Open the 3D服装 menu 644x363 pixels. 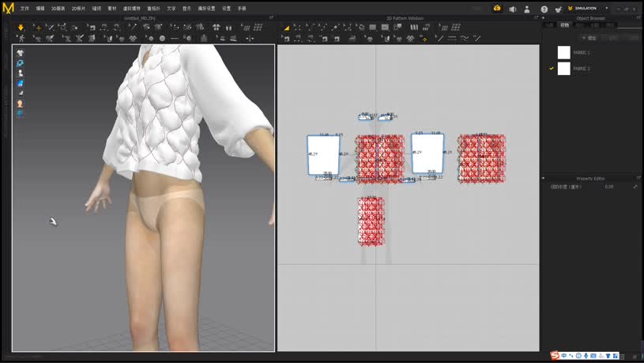pyautogui.click(x=58, y=8)
